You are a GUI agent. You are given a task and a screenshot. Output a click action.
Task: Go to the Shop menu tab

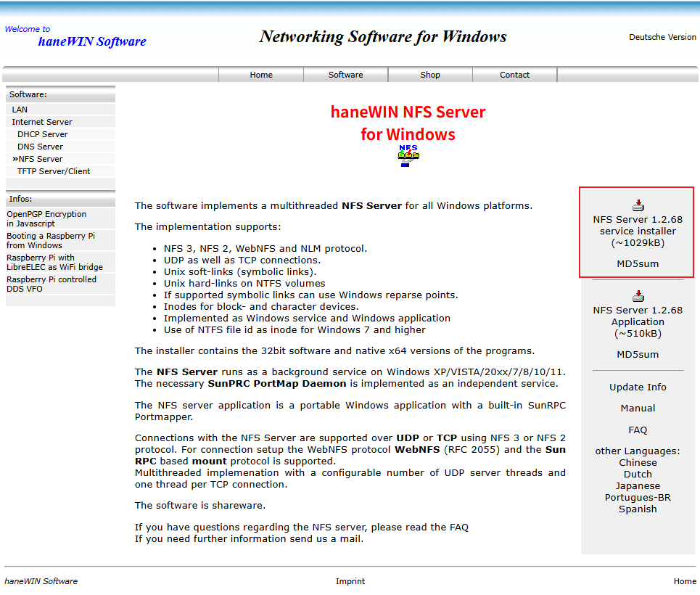pos(430,75)
